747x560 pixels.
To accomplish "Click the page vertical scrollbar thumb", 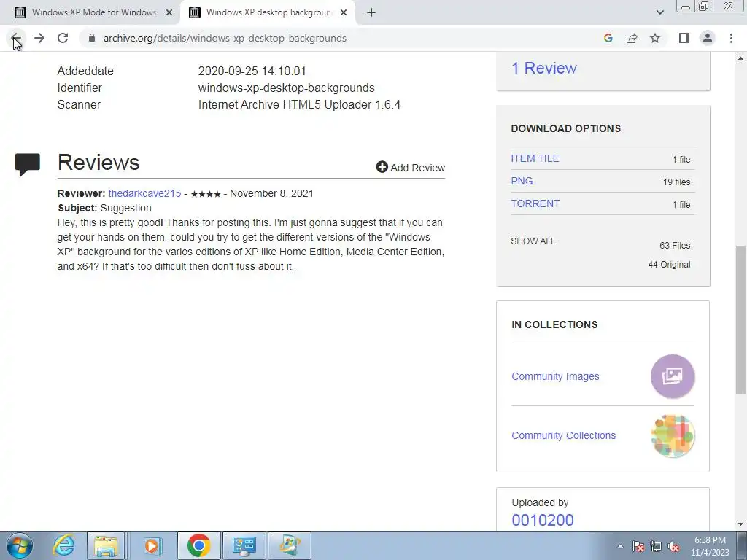I will 740,319.
